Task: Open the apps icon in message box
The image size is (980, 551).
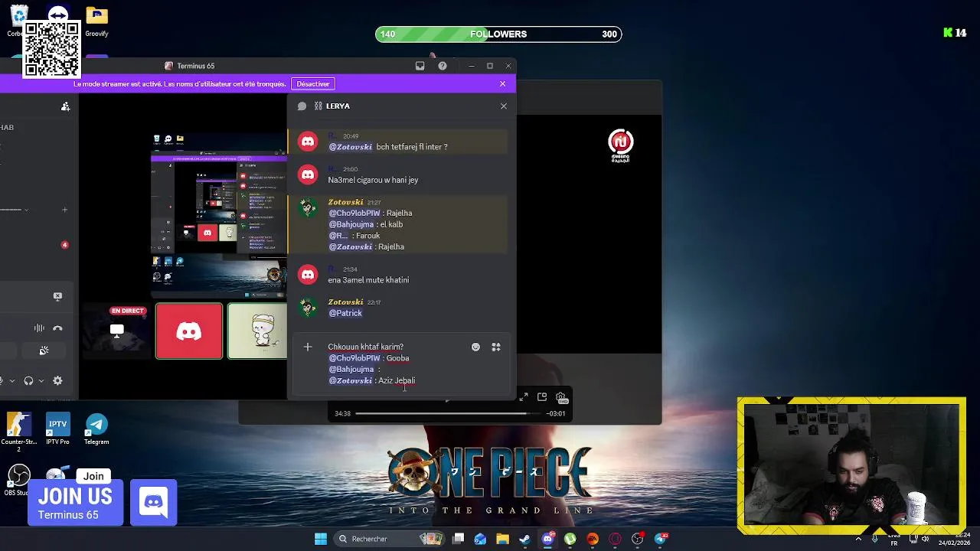Action: click(496, 347)
